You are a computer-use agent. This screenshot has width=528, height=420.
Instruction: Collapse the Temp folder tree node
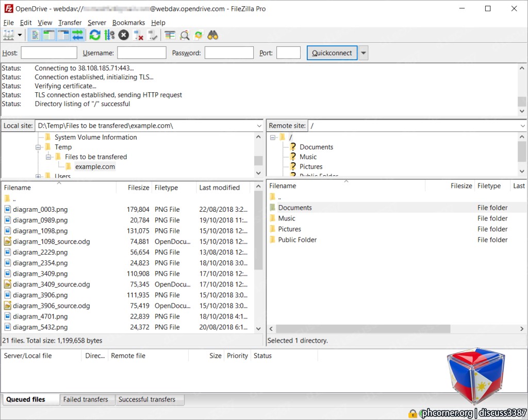click(x=38, y=147)
